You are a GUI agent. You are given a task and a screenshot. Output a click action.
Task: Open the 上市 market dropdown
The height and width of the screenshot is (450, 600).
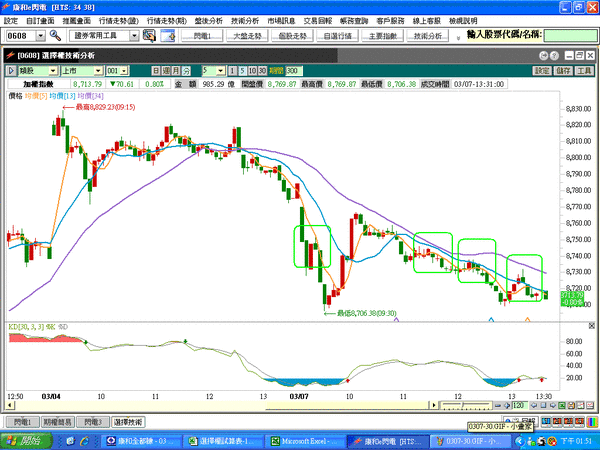(x=98, y=71)
